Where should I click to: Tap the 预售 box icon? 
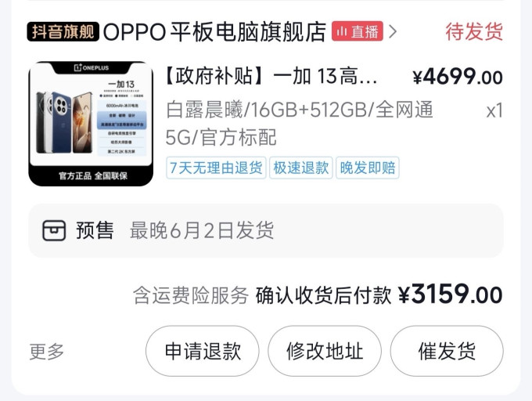54,230
